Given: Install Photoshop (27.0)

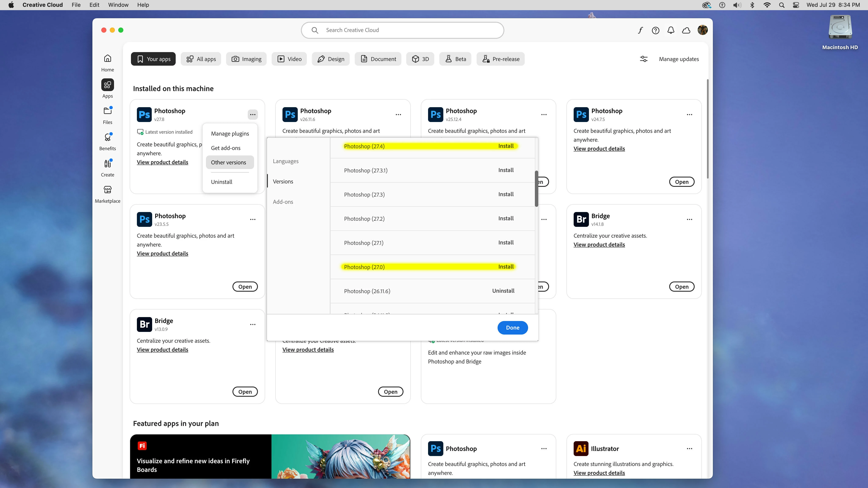Looking at the screenshot, I should click(506, 267).
